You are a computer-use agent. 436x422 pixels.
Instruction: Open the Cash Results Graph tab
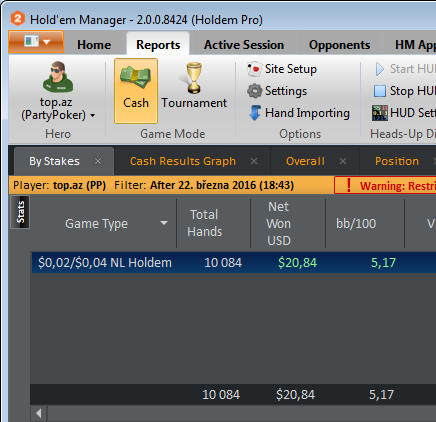pyautogui.click(x=183, y=161)
